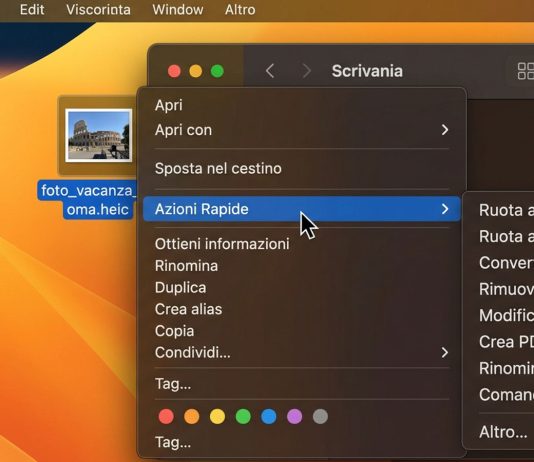
Task: Choose the Conver… submenu entry
Action: click(x=506, y=263)
